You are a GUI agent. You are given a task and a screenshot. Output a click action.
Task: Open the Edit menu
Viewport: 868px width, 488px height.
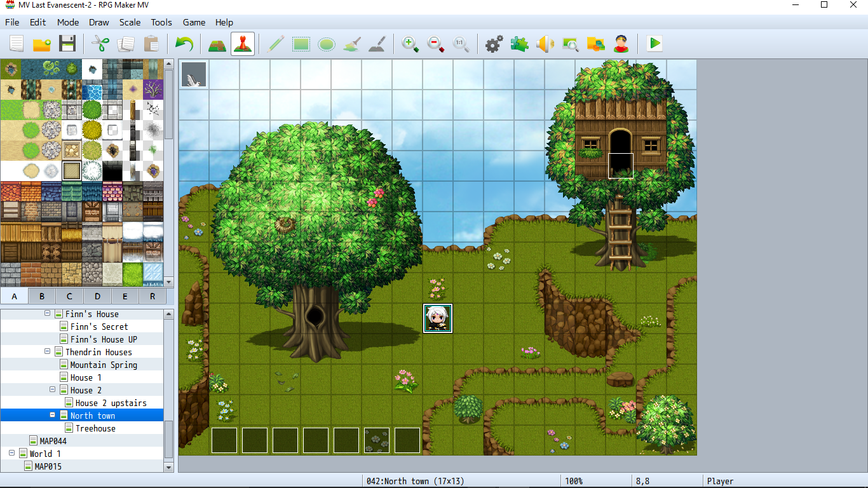click(38, 22)
